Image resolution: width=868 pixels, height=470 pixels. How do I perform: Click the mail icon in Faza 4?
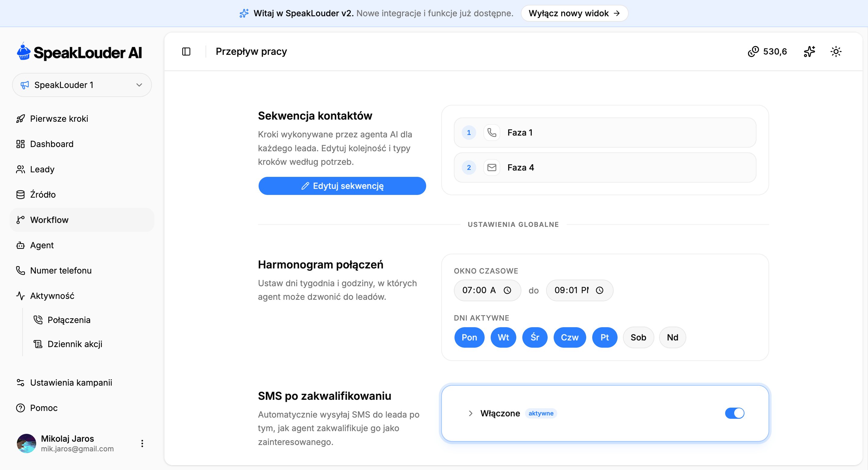coord(492,168)
